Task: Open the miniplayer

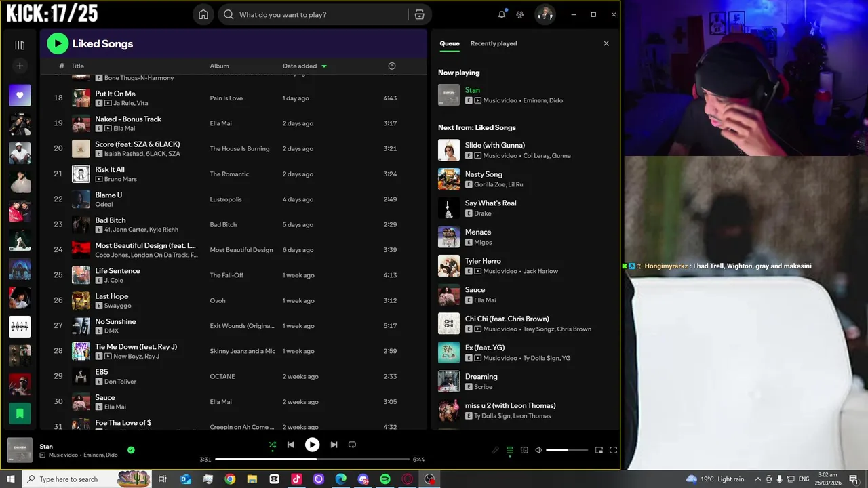Action: tap(599, 450)
